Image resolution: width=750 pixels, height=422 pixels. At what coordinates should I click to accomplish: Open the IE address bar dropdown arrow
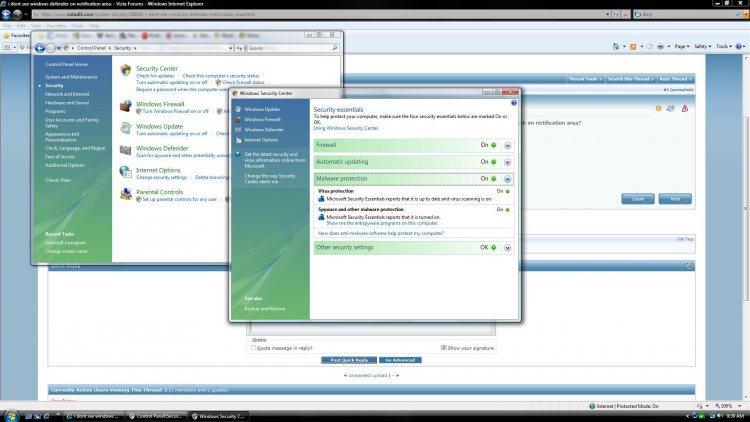click(x=607, y=14)
